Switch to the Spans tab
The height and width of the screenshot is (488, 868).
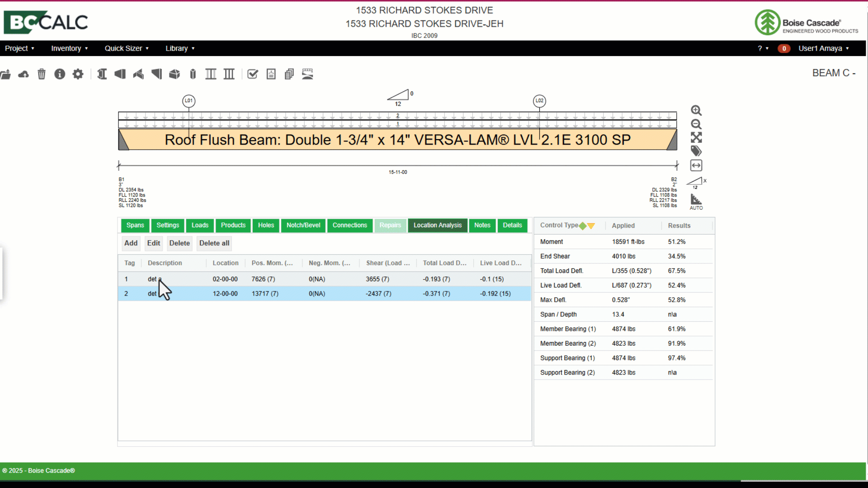(x=135, y=225)
